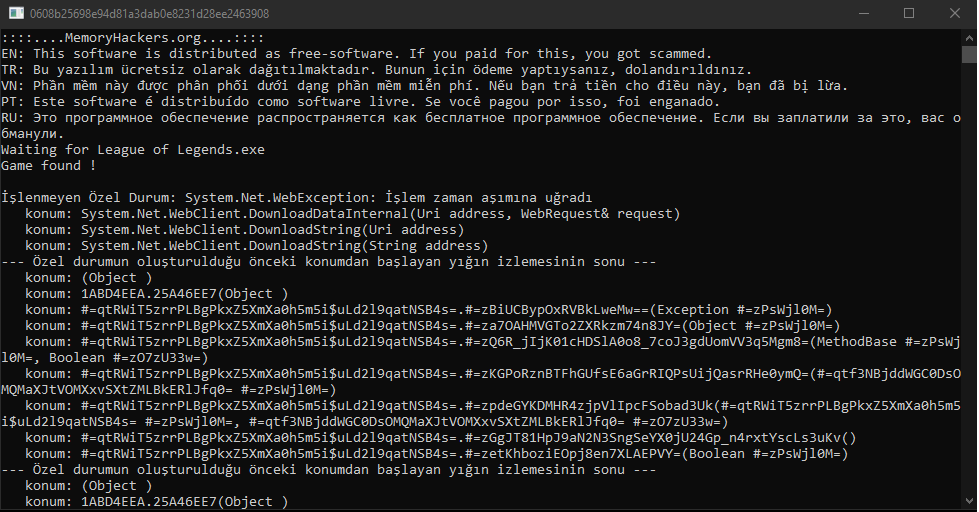The image size is (979, 512).
Task: Click the MemoryHackers.org header line
Action: (x=132, y=38)
